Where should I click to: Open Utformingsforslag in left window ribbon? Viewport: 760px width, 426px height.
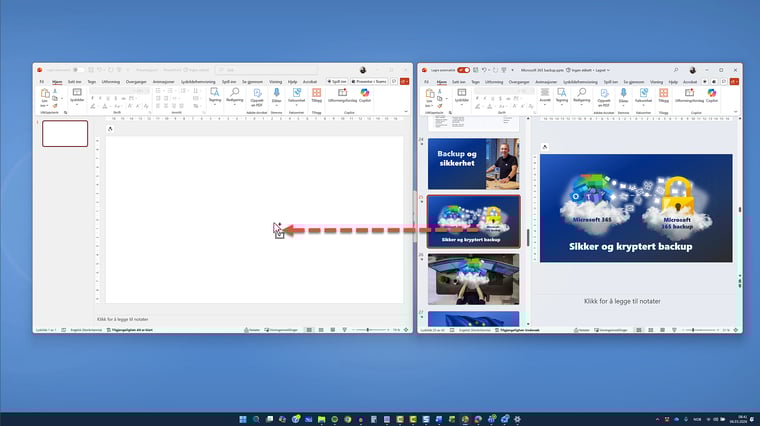(342, 95)
